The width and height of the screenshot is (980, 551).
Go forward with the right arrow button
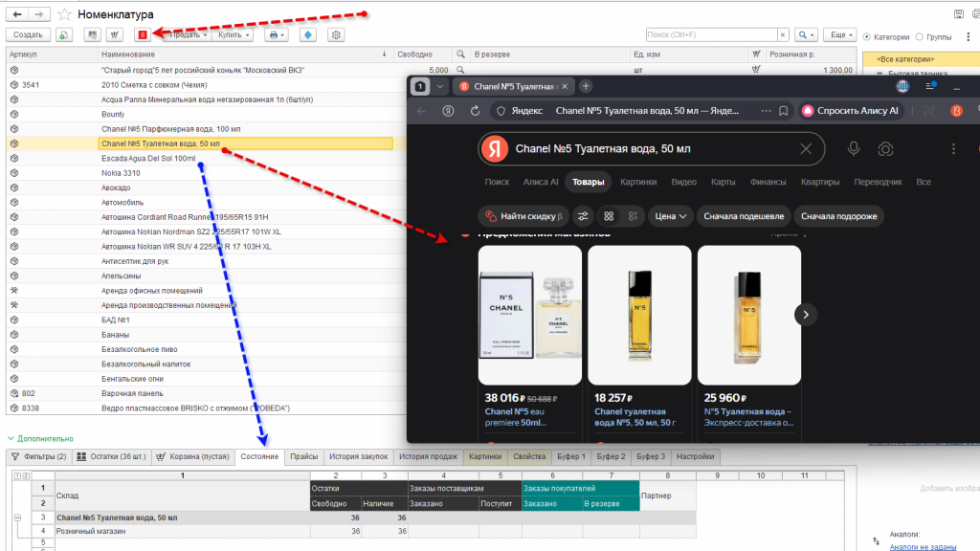[x=38, y=13]
